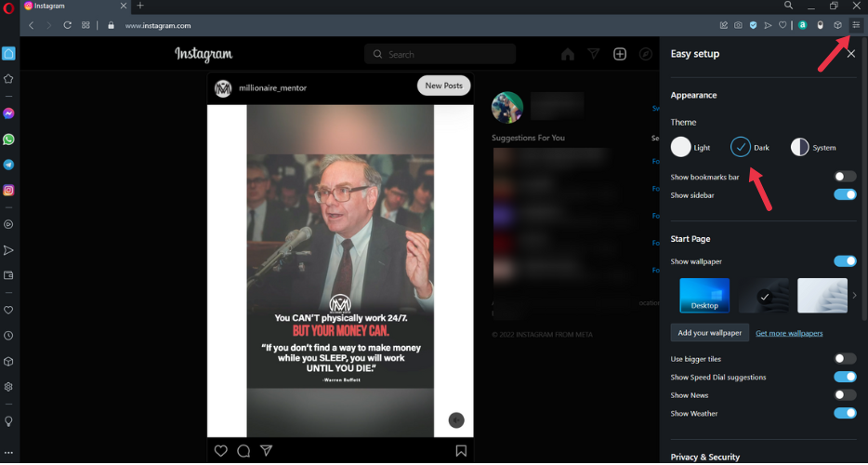Open Instagram Explore compass icon
Screen dimensions: 868x465
click(x=646, y=54)
